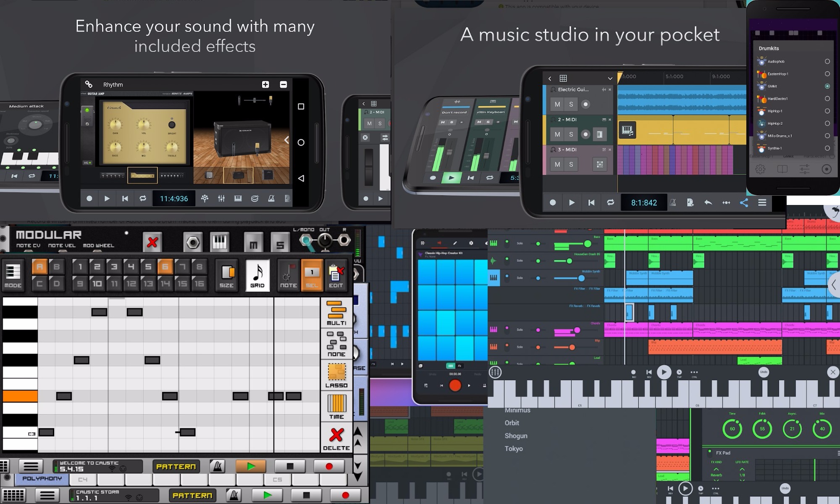Click the NOTE tool in modular editor
This screenshot has height=504, width=840.
pyautogui.click(x=287, y=275)
